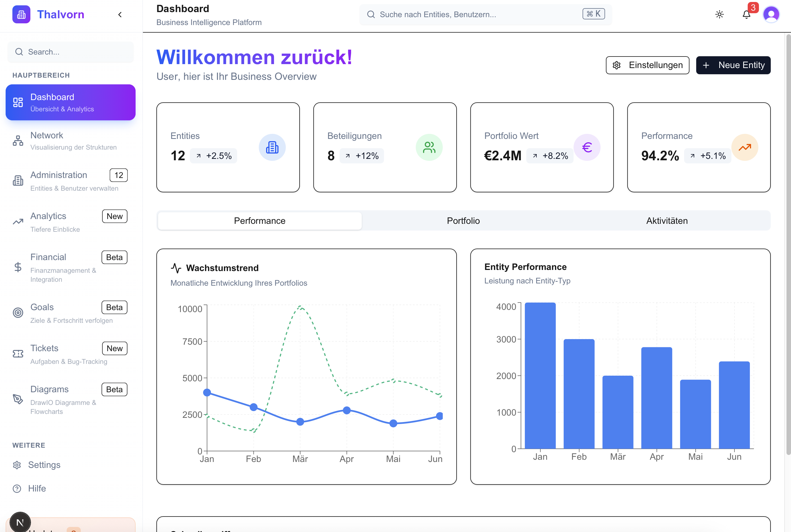
Task: Click the Analytics trend icon
Action: pyautogui.click(x=18, y=221)
